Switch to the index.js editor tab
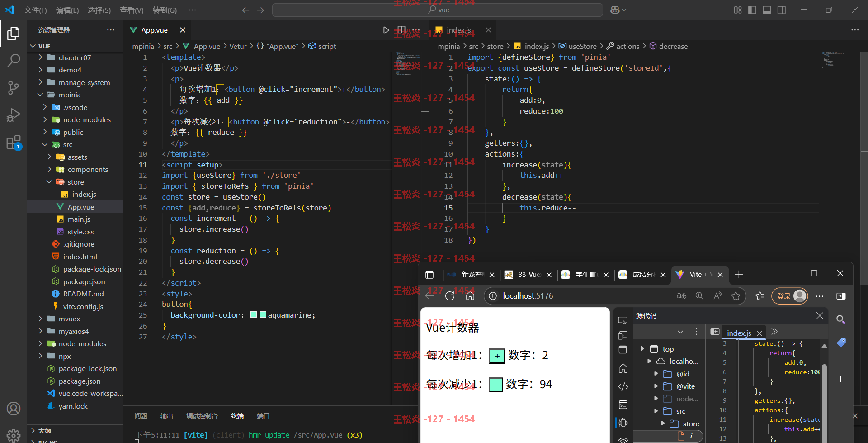Image resolution: width=868 pixels, height=443 pixels. click(459, 30)
